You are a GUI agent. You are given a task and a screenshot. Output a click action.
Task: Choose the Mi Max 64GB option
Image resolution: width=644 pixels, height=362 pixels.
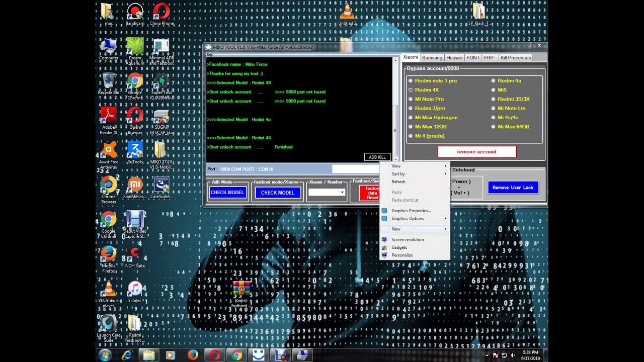(x=510, y=127)
